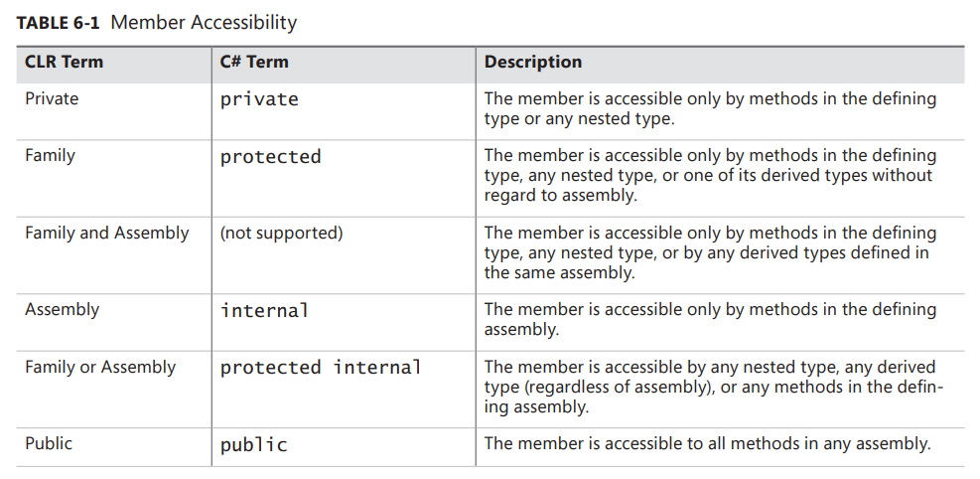The width and height of the screenshot is (980, 479).
Task: Select the "C# Term" column header
Action: point(254,63)
